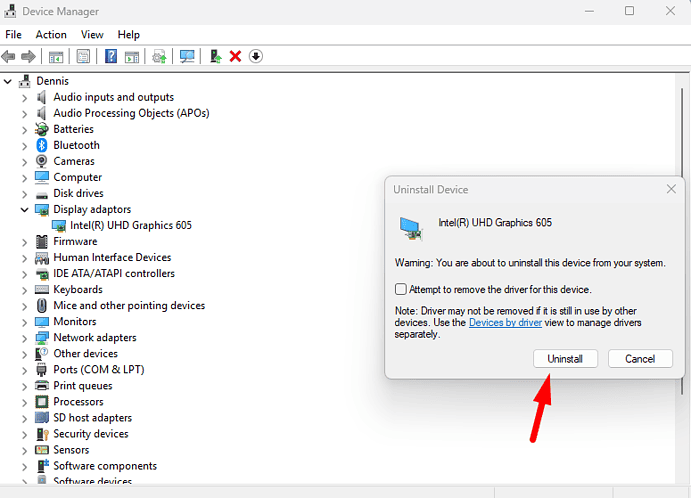
Task: Click the Scan for hardware changes monitor icon
Action: coord(187,57)
